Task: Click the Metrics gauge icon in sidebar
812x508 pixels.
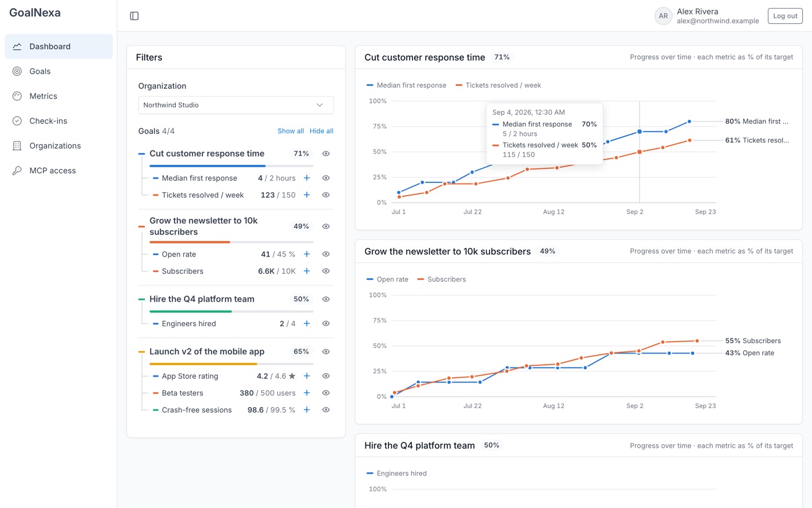Action: click(x=17, y=96)
